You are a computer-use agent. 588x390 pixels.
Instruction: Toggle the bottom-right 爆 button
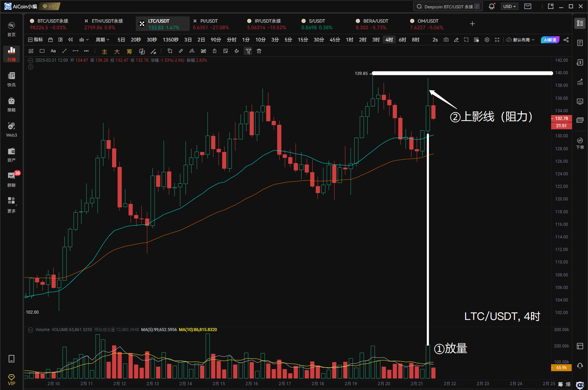(568, 384)
